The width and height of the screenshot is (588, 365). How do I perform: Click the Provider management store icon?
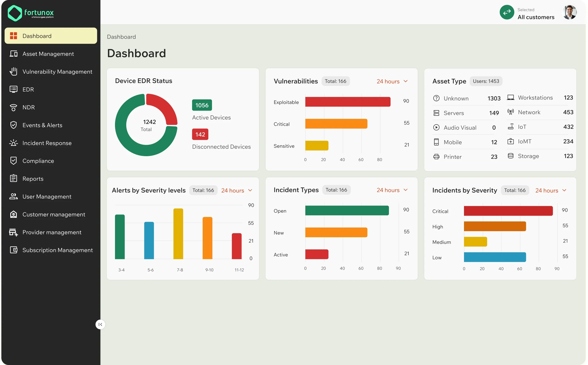pos(14,232)
